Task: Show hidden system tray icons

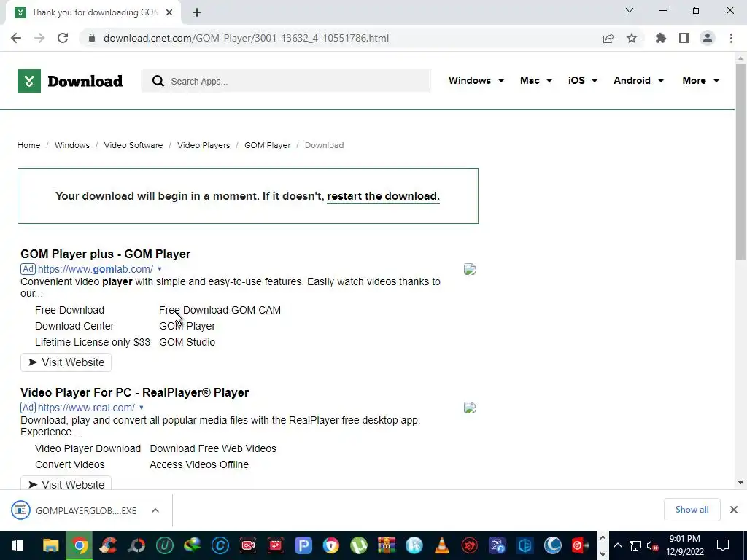Action: tap(617, 545)
